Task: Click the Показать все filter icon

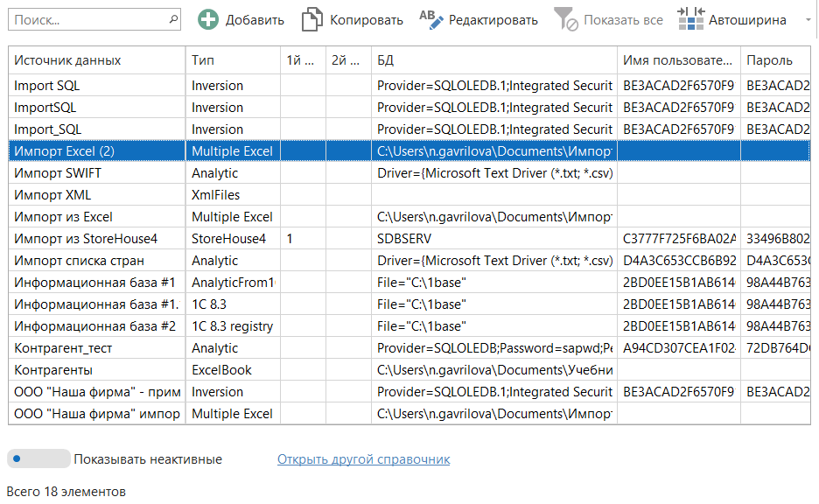Action: point(566,19)
